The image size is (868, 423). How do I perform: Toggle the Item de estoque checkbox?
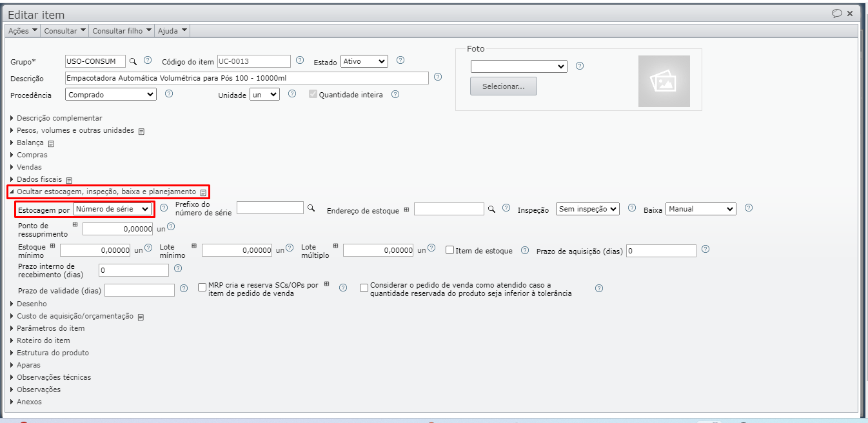(x=450, y=250)
